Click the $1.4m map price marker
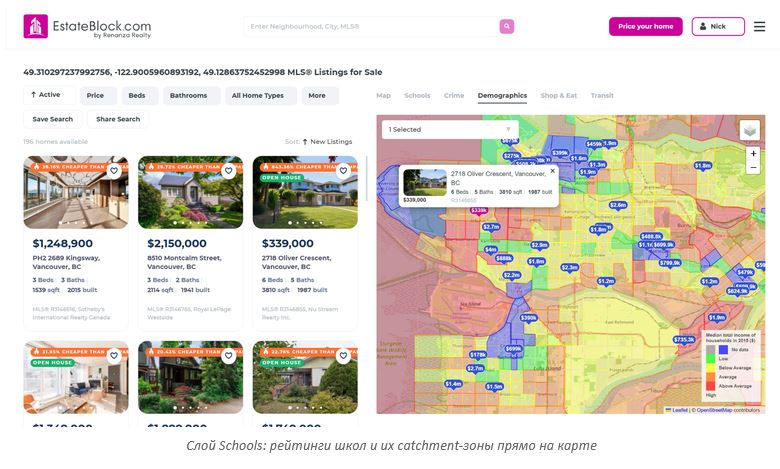This screenshot has height=469, width=780. [x=453, y=384]
